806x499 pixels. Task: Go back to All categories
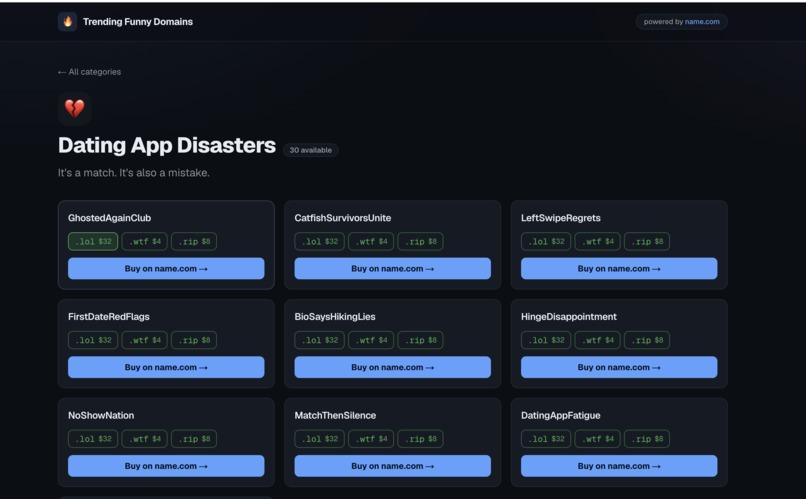click(89, 72)
